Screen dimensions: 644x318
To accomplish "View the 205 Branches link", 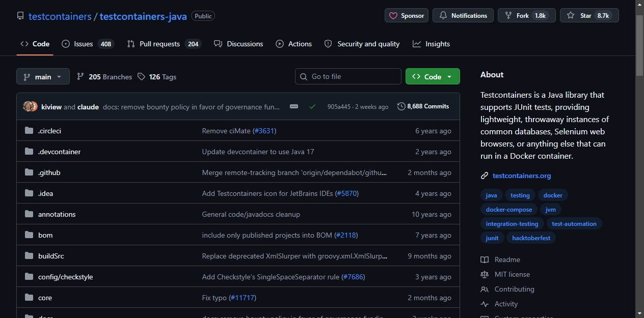I will (104, 77).
